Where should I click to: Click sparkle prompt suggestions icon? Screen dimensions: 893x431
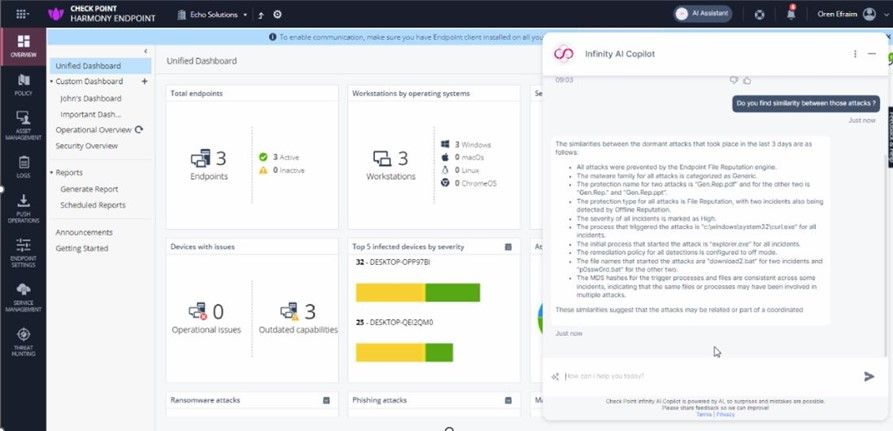[555, 376]
